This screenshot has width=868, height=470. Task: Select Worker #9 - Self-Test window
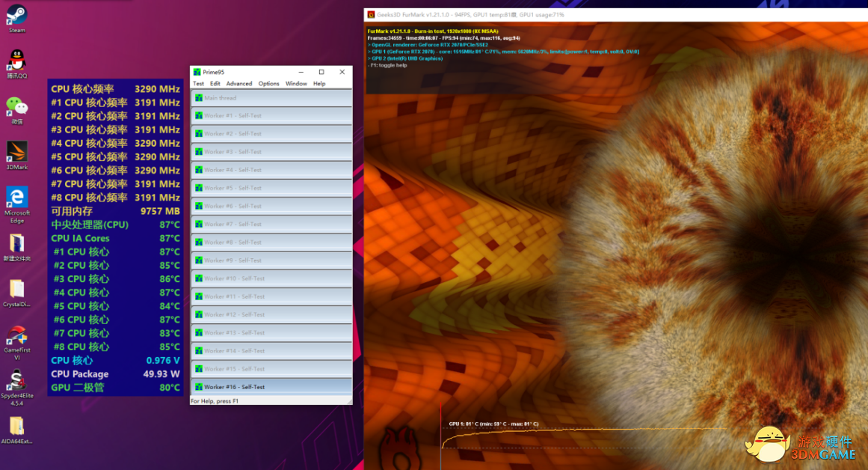pos(271,260)
